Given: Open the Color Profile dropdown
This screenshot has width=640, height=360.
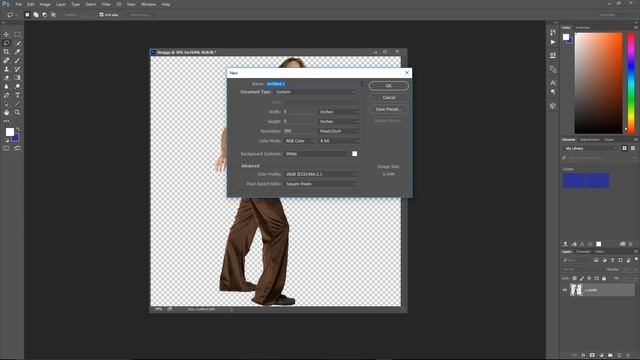Looking at the screenshot, I should point(320,174).
